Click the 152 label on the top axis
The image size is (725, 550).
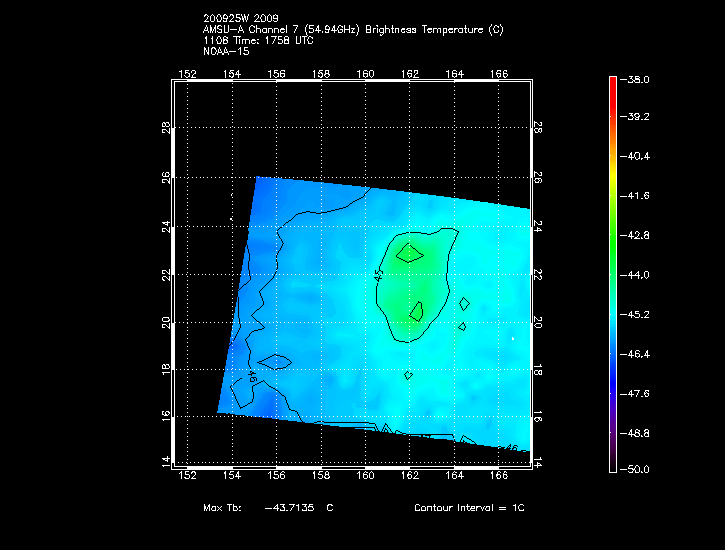click(x=187, y=73)
